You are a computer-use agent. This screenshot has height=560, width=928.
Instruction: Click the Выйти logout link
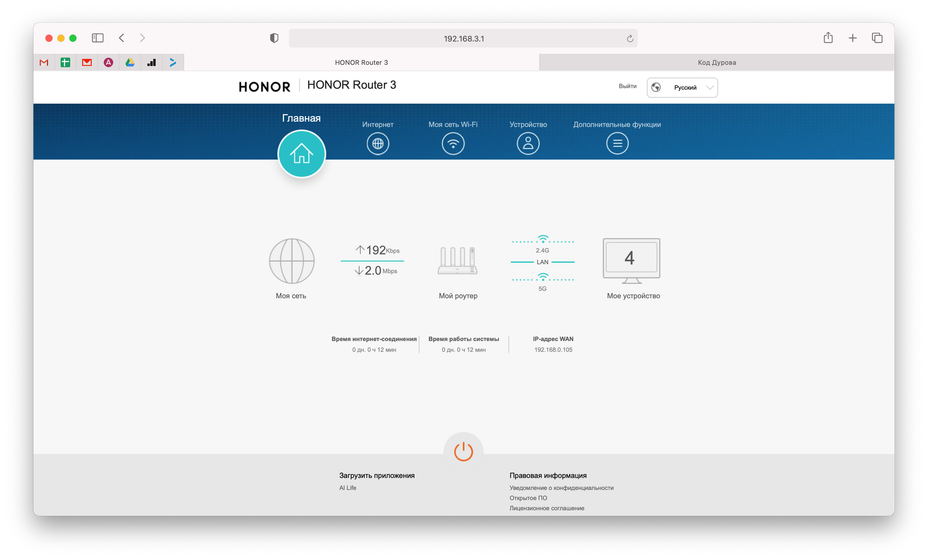627,86
